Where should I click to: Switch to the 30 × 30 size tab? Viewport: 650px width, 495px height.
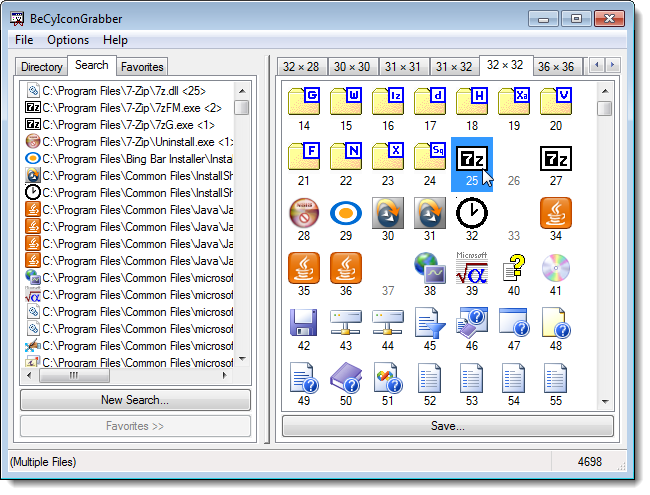pyautogui.click(x=352, y=67)
